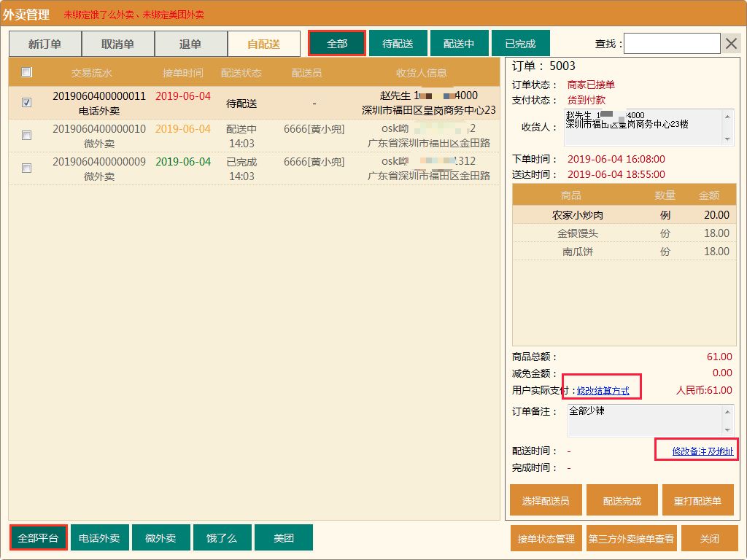Open the 取消单 tab
747x560 pixels.
[x=118, y=44]
